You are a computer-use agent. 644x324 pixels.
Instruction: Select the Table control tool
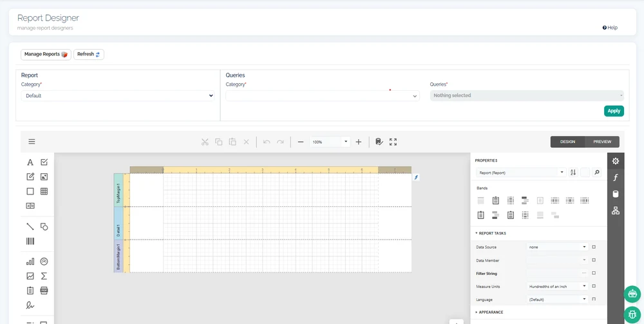click(x=44, y=191)
